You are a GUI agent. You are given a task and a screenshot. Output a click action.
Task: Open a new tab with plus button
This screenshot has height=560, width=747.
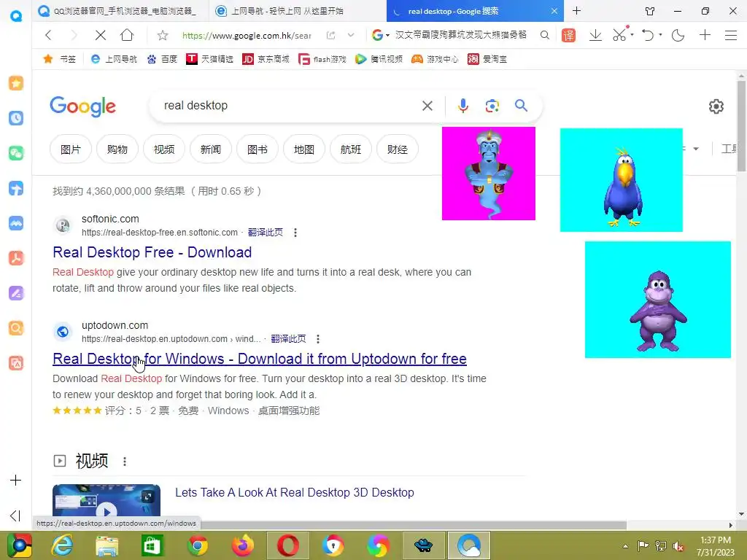[576, 10]
